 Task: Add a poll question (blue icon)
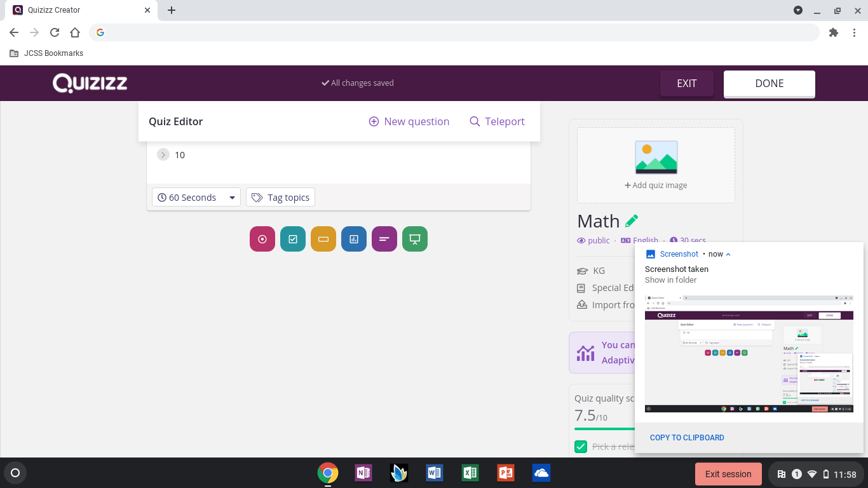(x=354, y=239)
